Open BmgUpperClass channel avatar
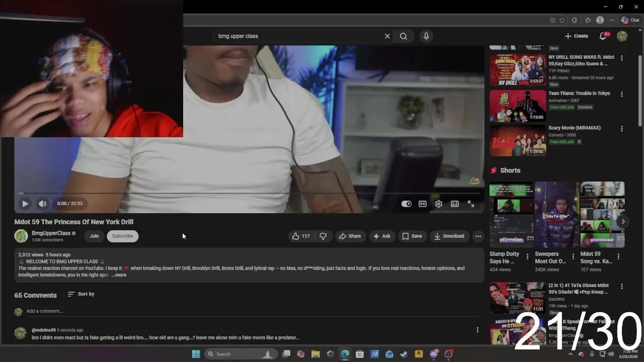The height and width of the screenshot is (362, 644). point(21,236)
